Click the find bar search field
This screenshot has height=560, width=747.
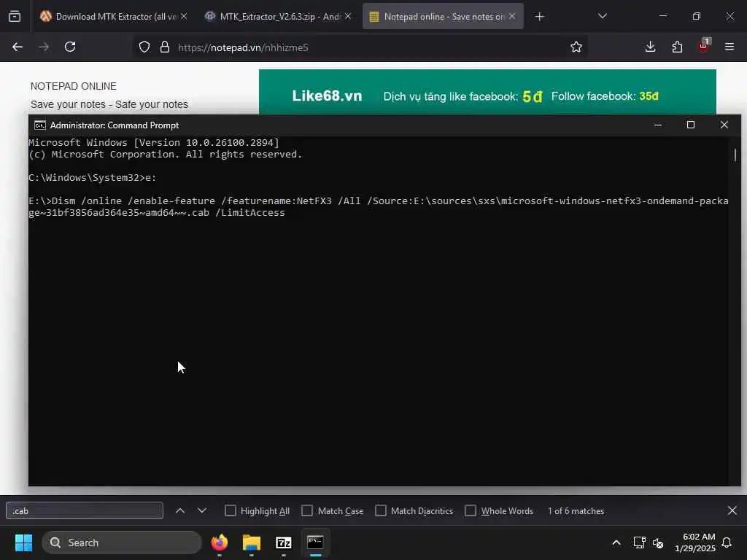click(x=85, y=511)
